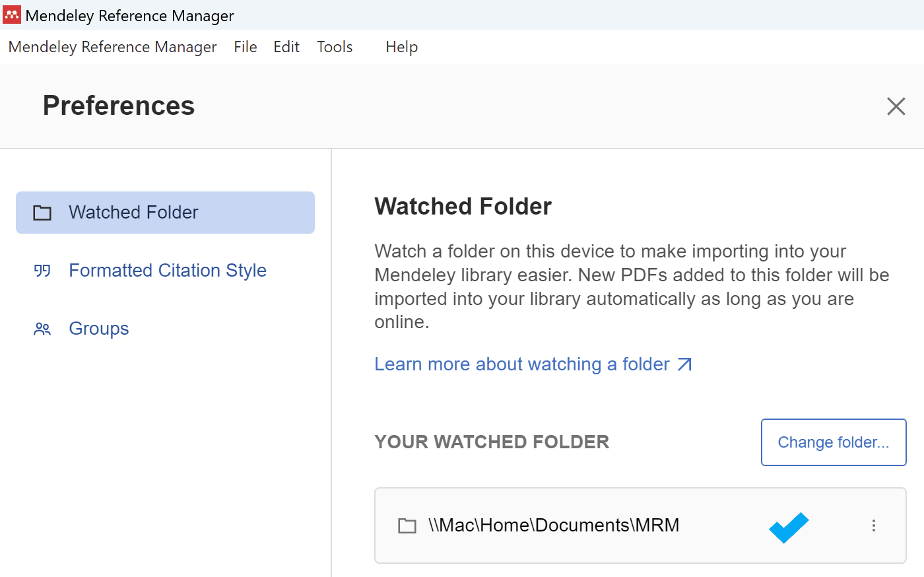
Task: Click the external-link arrow after Learn more
Action: point(685,364)
